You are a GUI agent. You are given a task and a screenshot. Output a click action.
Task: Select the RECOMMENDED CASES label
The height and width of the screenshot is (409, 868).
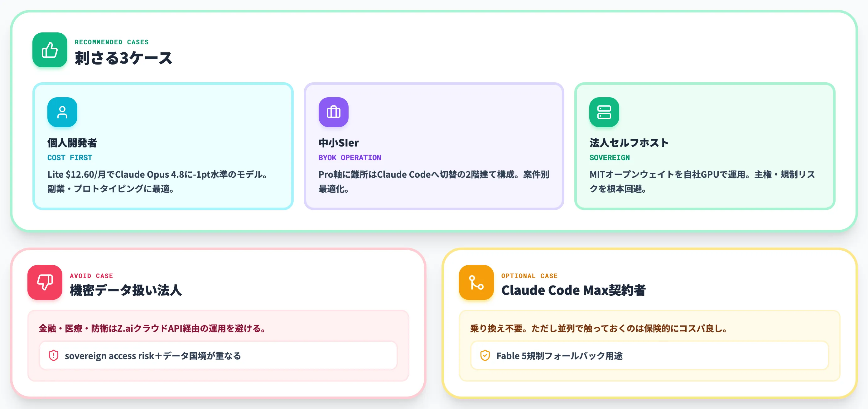coord(112,42)
